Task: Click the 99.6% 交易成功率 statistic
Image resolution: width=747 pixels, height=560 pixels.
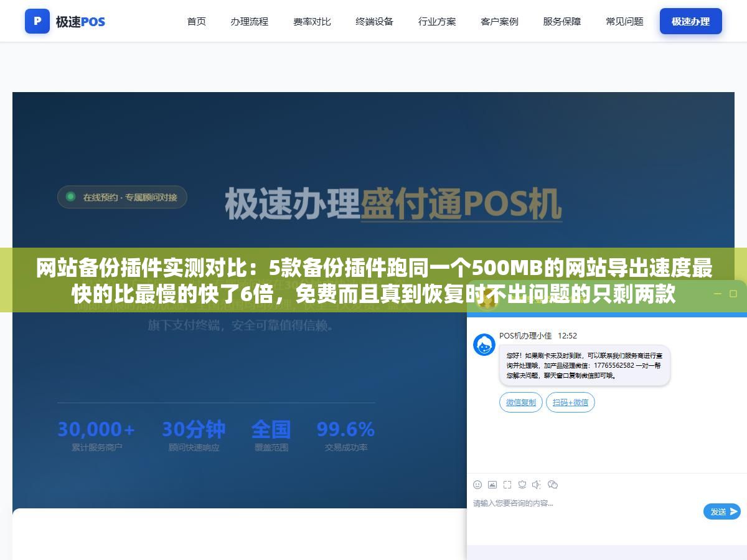Action: [x=345, y=436]
